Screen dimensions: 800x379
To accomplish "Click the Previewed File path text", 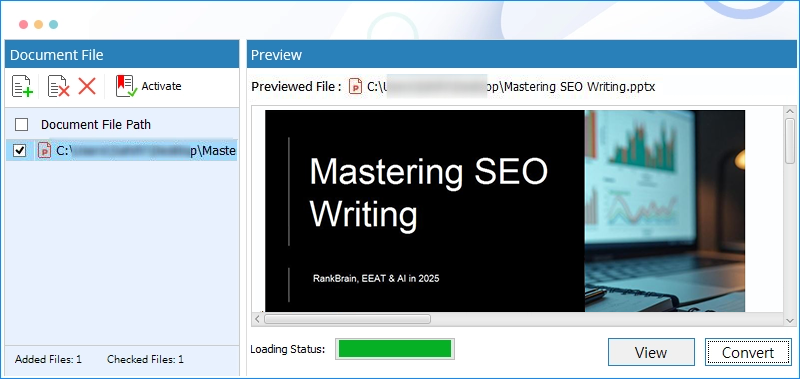I will pyautogui.click(x=511, y=87).
